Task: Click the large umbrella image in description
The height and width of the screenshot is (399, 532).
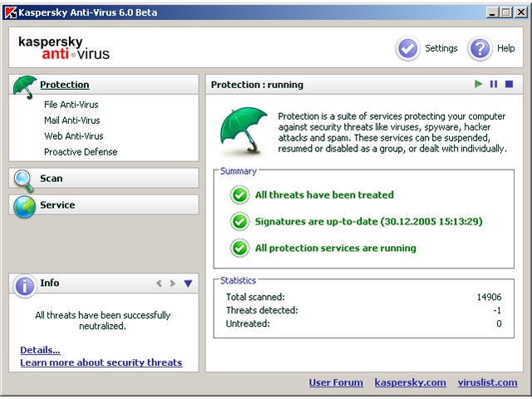Action: 243,131
